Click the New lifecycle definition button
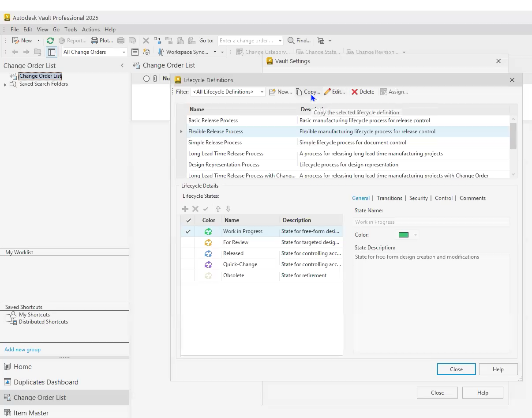The image size is (532, 418). point(281,92)
